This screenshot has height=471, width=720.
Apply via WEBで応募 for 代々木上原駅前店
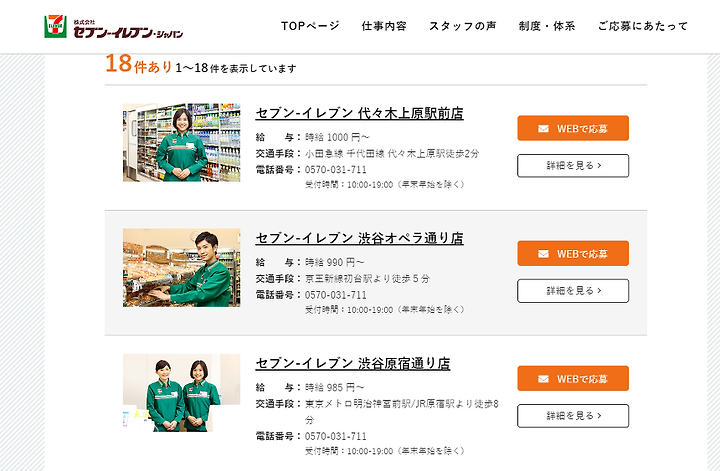pyautogui.click(x=573, y=128)
